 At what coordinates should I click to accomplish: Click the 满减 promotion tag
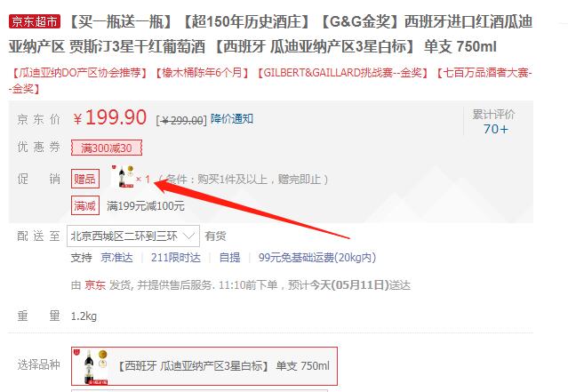85,206
